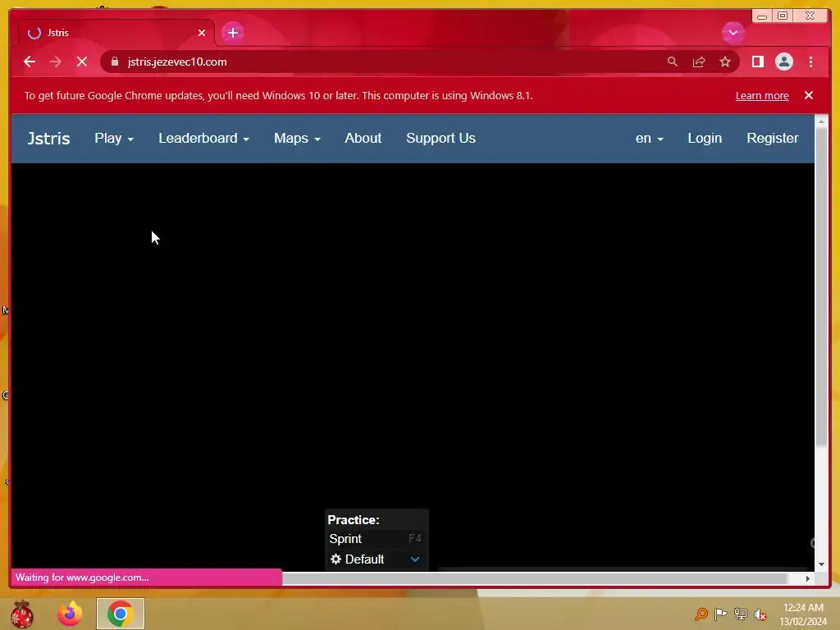840x630 pixels.
Task: Open the Action Center flag icon
Action: click(x=720, y=614)
